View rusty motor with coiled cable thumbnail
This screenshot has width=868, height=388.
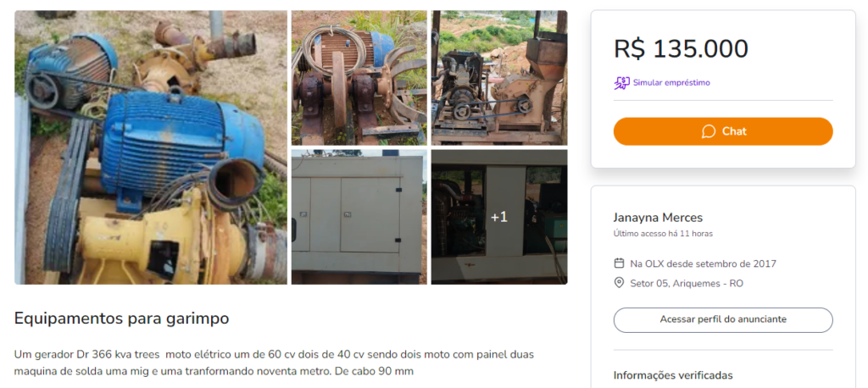pyautogui.click(x=359, y=78)
